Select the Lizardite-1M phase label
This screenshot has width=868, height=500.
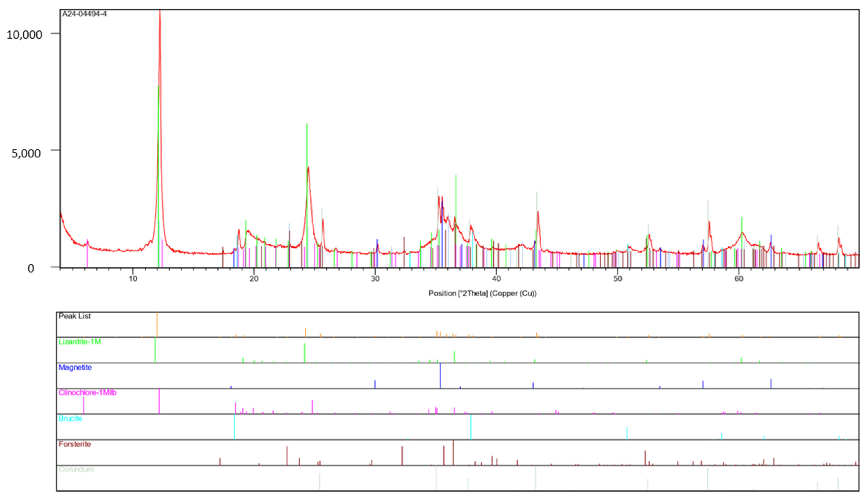coord(80,342)
